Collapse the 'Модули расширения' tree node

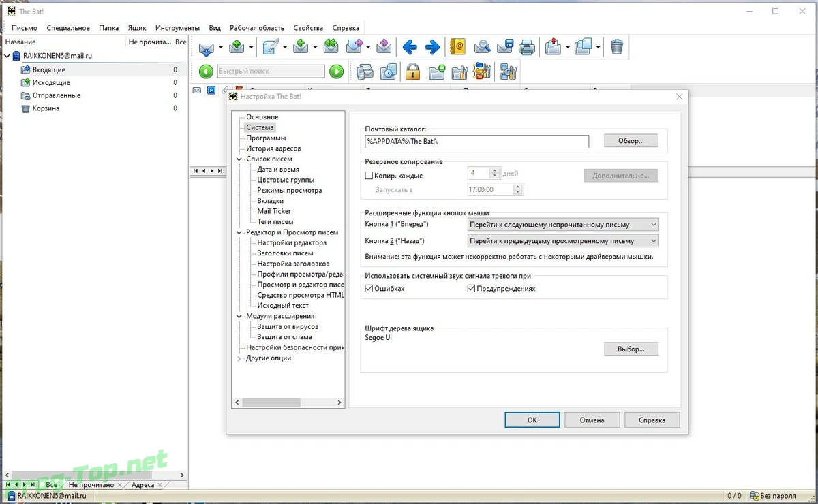[x=239, y=316]
